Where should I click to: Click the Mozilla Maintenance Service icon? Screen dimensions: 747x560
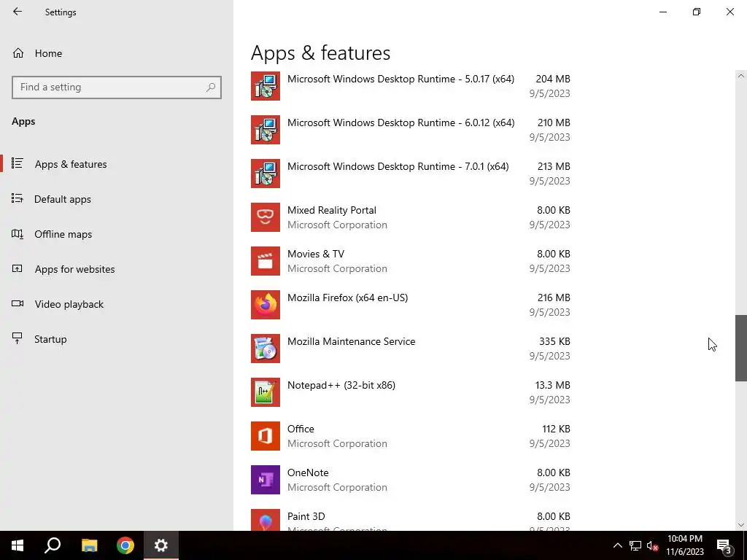tap(266, 349)
